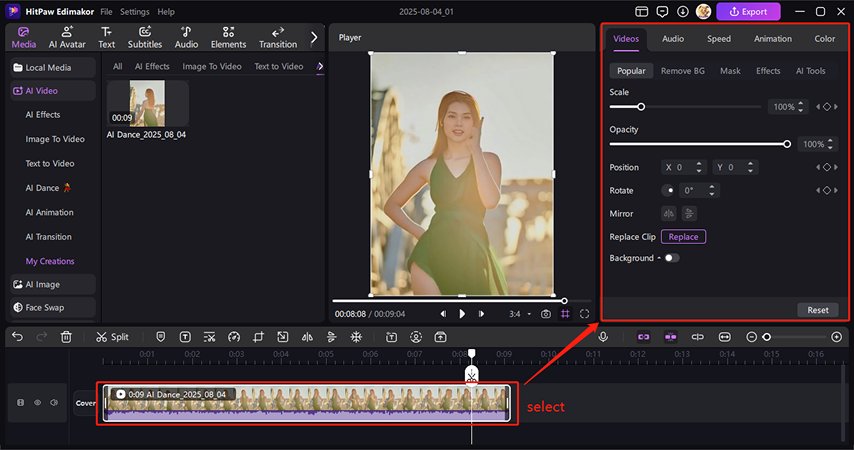
Task: Open the Mask sub-tab
Action: pos(730,71)
